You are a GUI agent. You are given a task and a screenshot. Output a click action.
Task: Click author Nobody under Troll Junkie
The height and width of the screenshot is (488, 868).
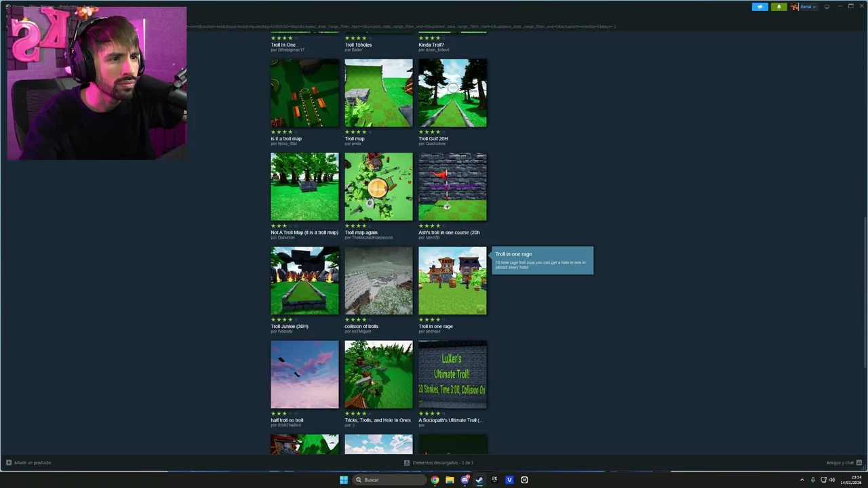click(x=285, y=331)
